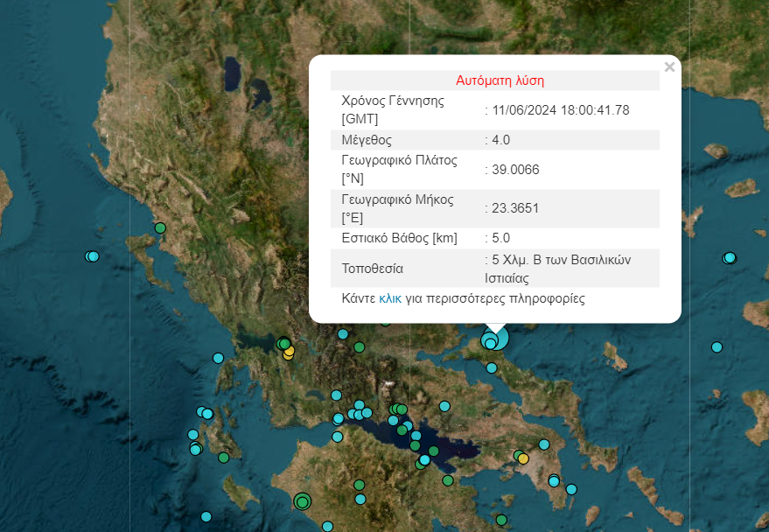769x532 pixels.
Task: Select the green quake marker on the coast north of Corfu
Action: point(160,228)
